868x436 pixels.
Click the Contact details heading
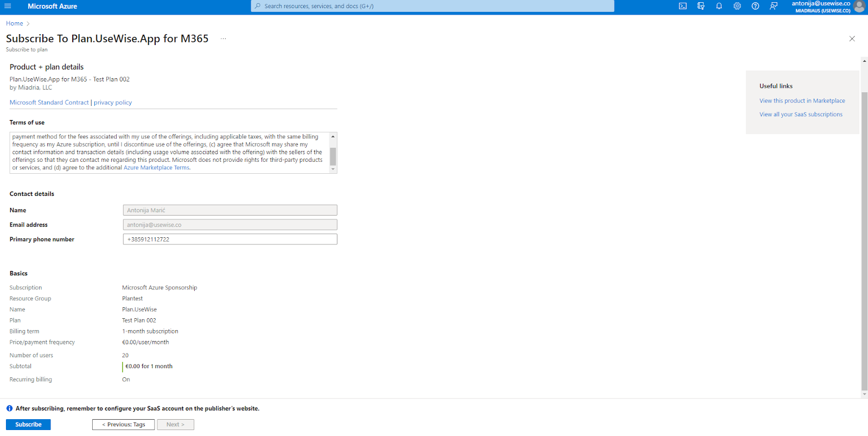click(32, 194)
